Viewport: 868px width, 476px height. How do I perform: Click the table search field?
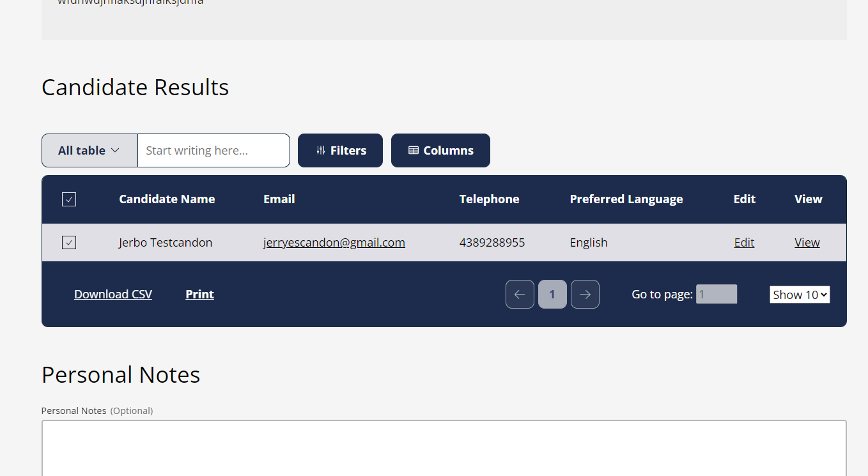[x=213, y=150]
